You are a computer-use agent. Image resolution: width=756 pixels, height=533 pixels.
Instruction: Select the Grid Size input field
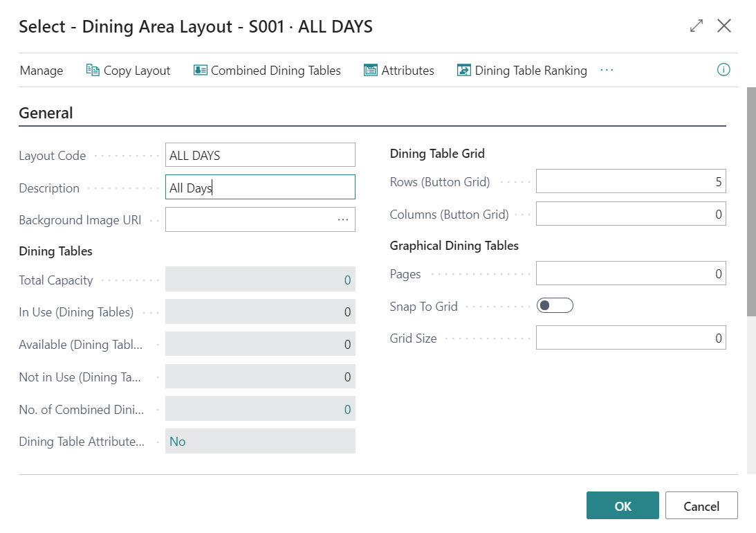pos(630,338)
